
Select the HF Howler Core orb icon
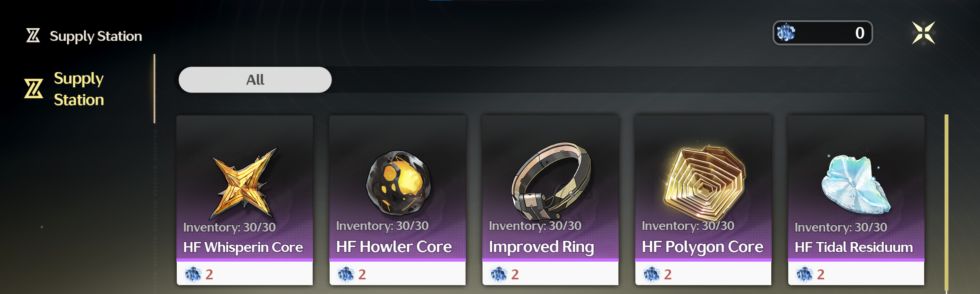coord(399,183)
